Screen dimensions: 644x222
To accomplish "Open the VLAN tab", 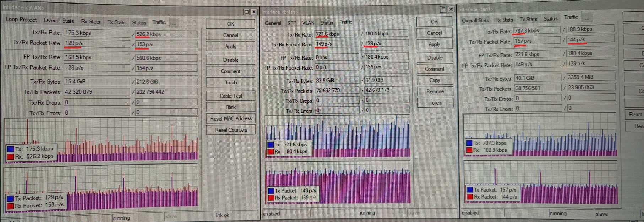I will point(308,23).
